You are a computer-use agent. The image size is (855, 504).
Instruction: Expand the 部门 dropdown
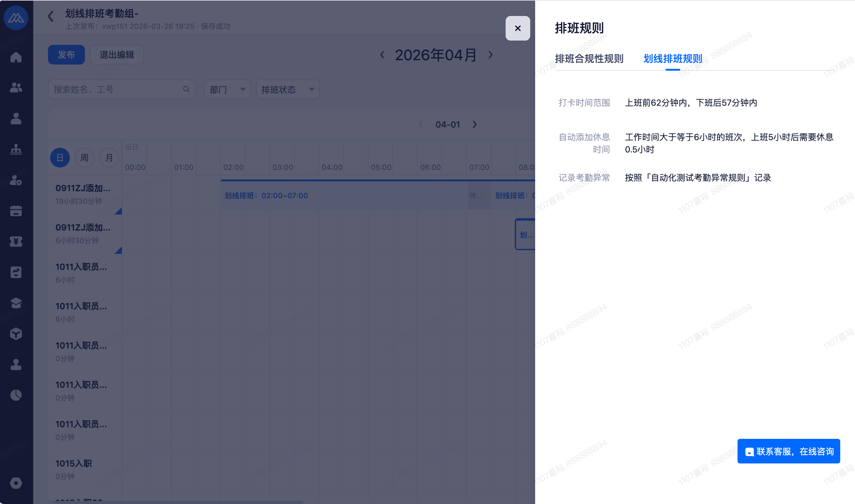(227, 89)
